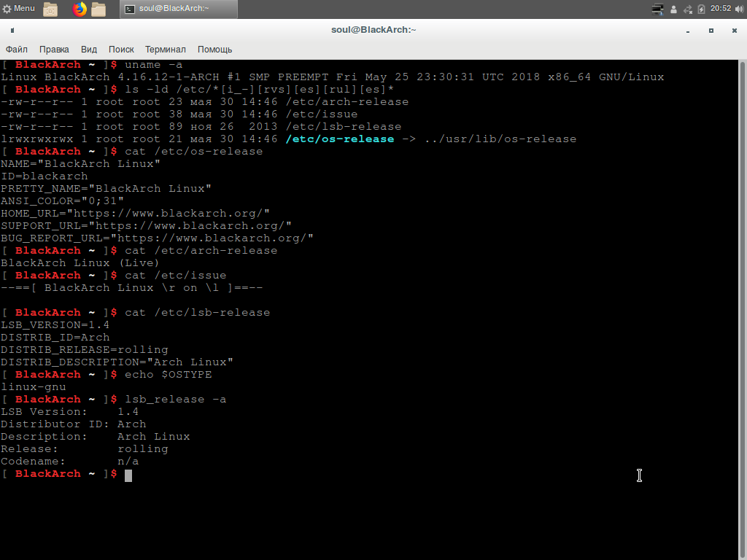Click the "lsb_release -a" command text
Viewport: 747px width, 560px height.
(175, 399)
